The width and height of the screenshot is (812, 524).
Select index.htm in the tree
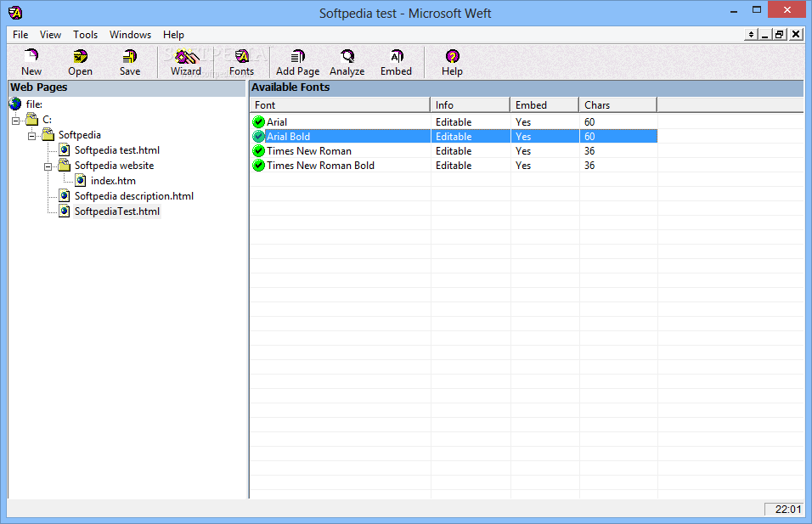(x=114, y=181)
